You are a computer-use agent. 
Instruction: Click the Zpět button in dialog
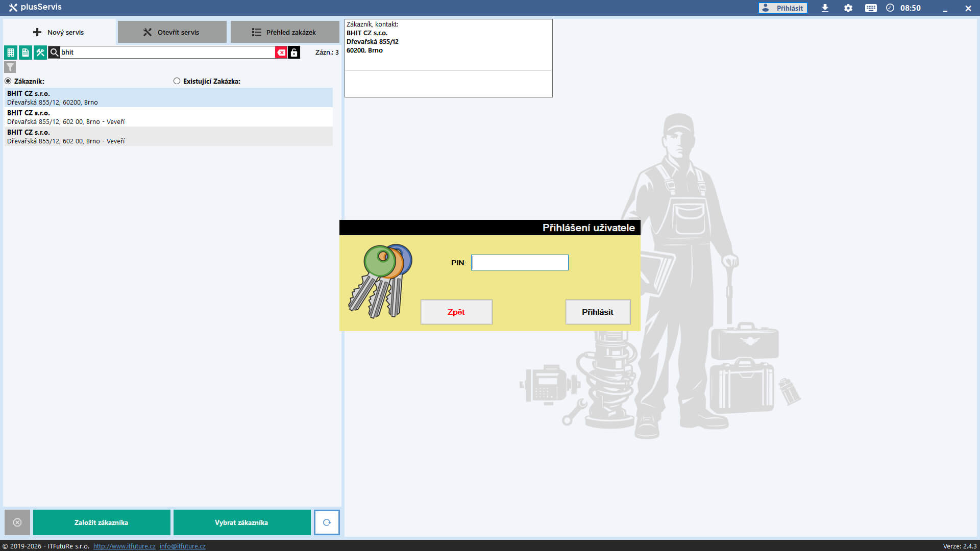[456, 312]
